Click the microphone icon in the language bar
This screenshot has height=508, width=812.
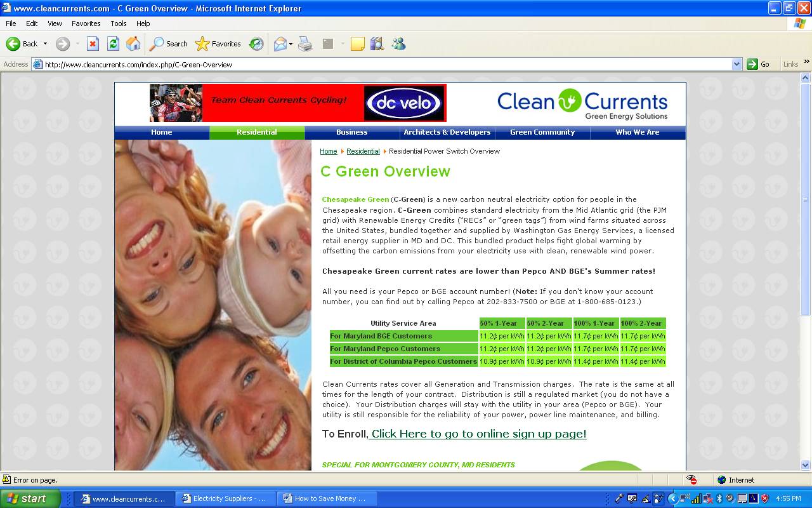[620, 498]
